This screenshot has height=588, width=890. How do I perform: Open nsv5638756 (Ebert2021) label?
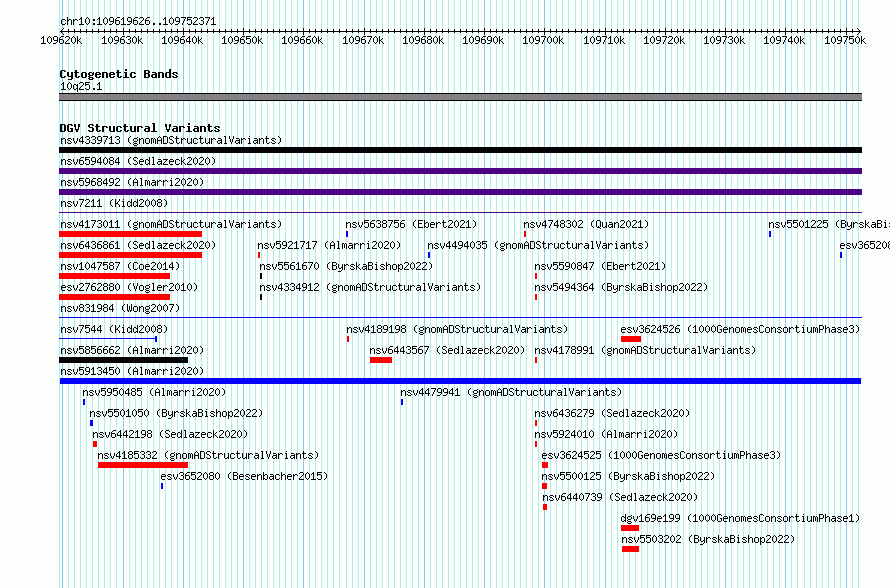pos(412,224)
